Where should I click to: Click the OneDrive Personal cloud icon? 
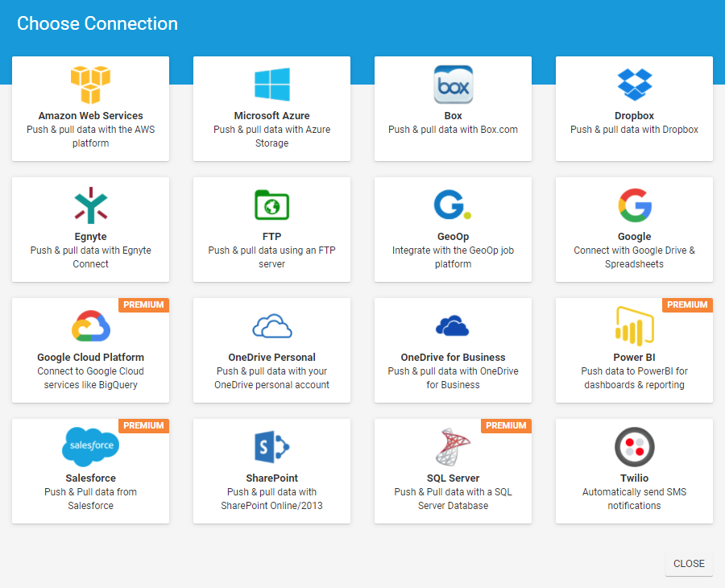pyautogui.click(x=272, y=326)
